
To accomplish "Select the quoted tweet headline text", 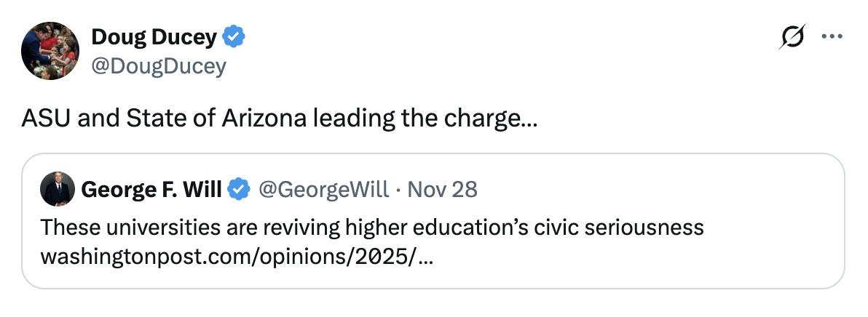I will coord(371,228).
